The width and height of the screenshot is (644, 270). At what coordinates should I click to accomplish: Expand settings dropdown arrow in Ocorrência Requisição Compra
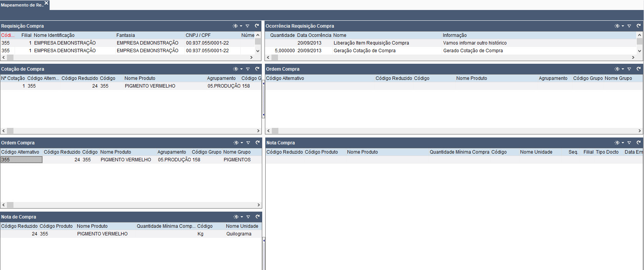(623, 26)
